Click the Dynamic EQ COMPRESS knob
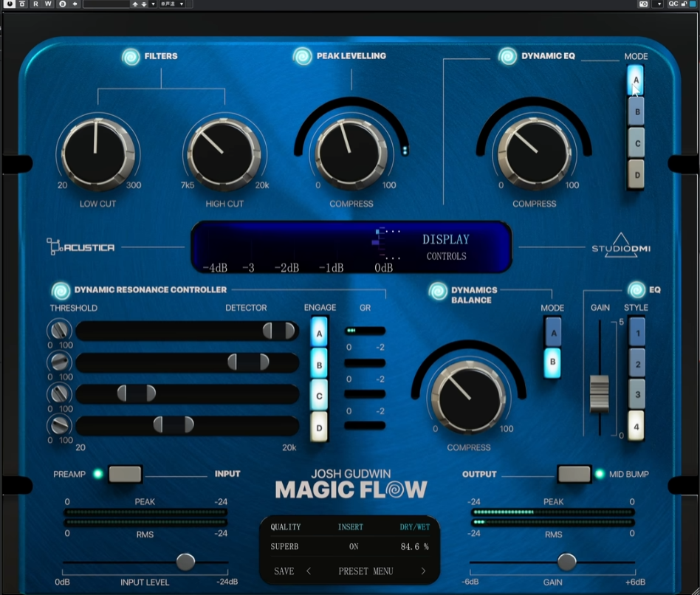The height and width of the screenshot is (595, 700). (535, 154)
